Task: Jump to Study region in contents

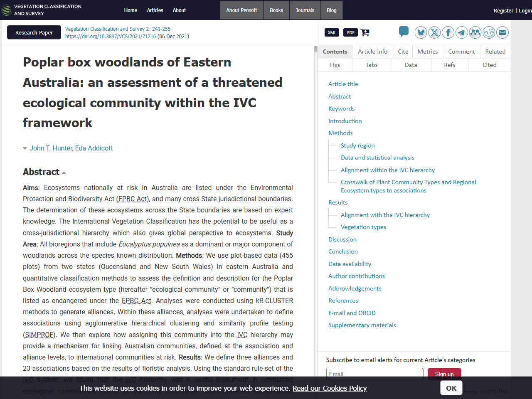Action: [x=357, y=145]
